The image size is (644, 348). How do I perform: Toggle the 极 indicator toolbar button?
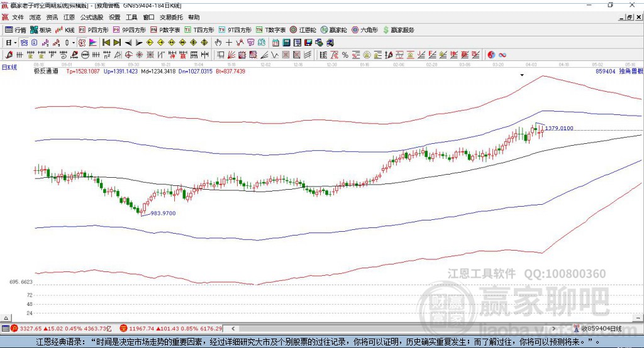tap(82, 43)
